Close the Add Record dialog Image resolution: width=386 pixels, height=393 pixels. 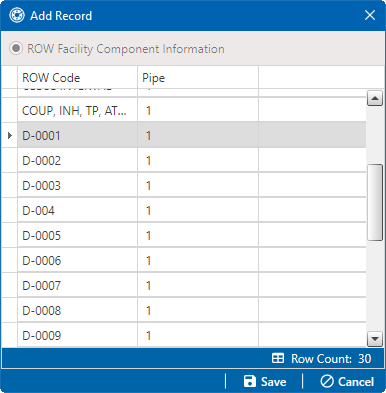point(370,15)
